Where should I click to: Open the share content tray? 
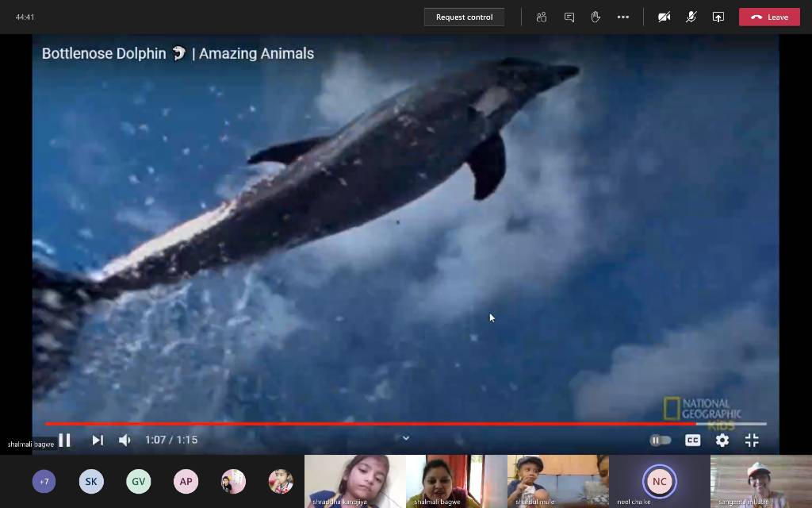[718, 17]
